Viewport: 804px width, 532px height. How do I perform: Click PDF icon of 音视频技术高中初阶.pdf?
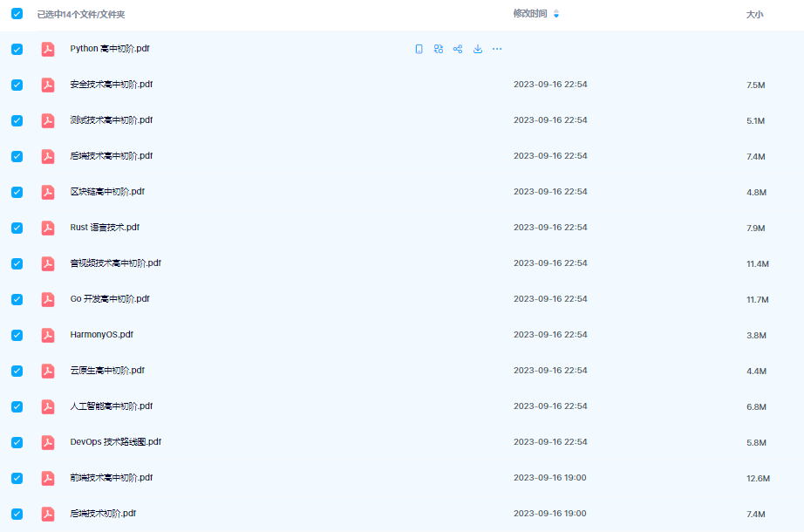point(48,263)
